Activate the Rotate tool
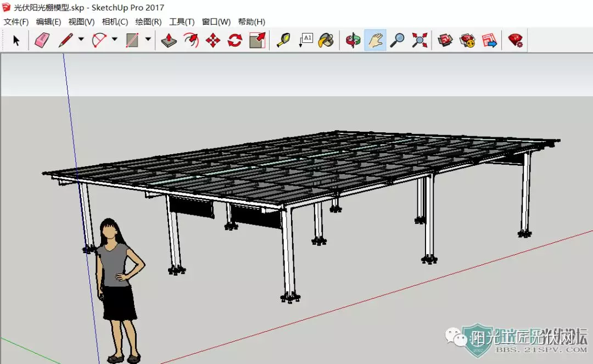This screenshot has height=364, width=593. (x=235, y=40)
